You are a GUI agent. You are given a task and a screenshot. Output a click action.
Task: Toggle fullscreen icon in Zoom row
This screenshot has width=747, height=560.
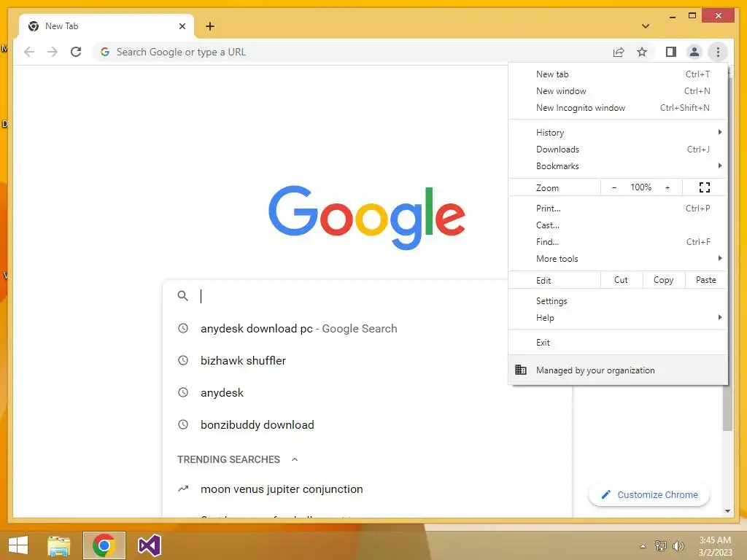click(705, 187)
